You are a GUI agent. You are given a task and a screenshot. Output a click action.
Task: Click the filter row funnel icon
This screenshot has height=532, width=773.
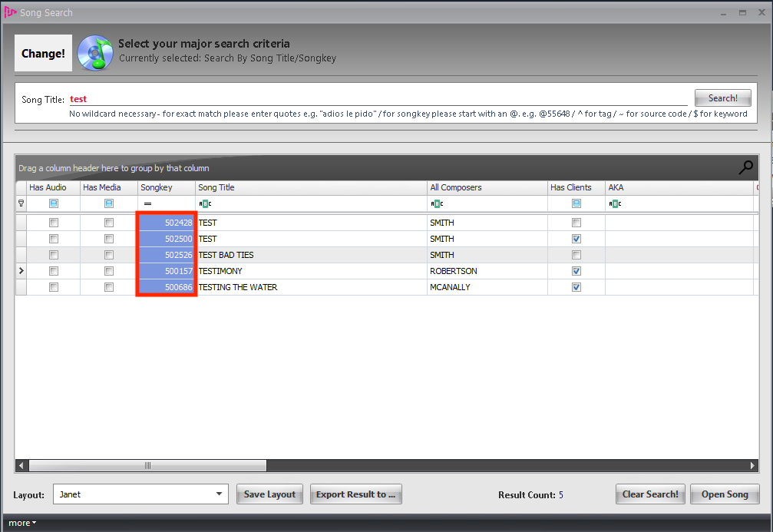(x=21, y=203)
